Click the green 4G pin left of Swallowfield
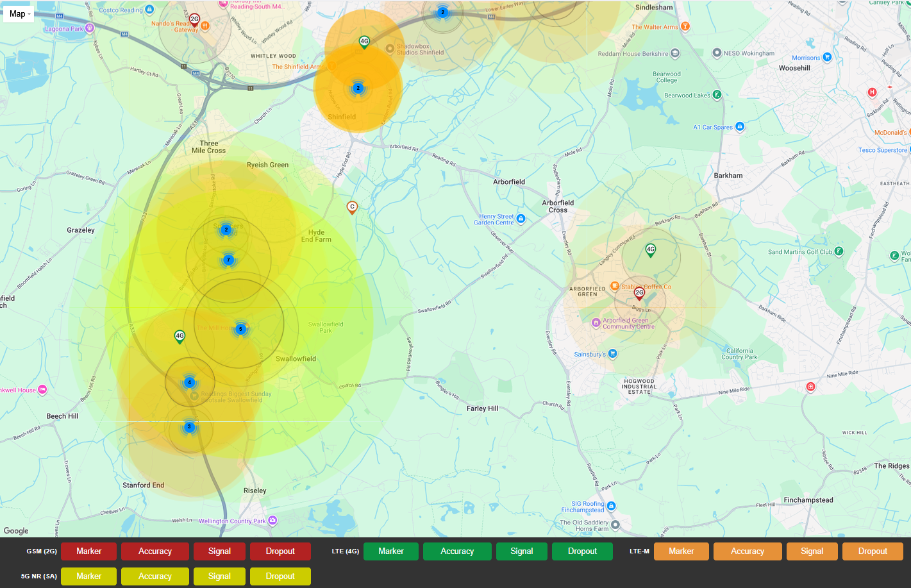 click(180, 337)
